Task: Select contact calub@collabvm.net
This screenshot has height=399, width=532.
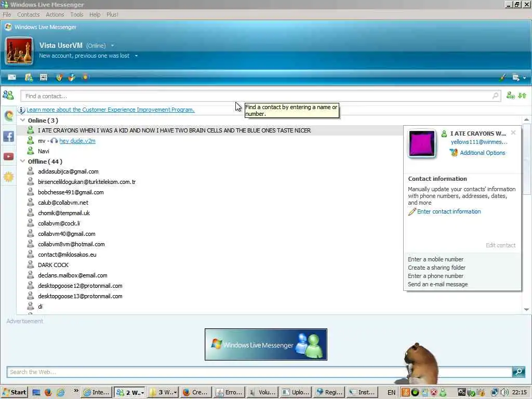Action: click(63, 203)
